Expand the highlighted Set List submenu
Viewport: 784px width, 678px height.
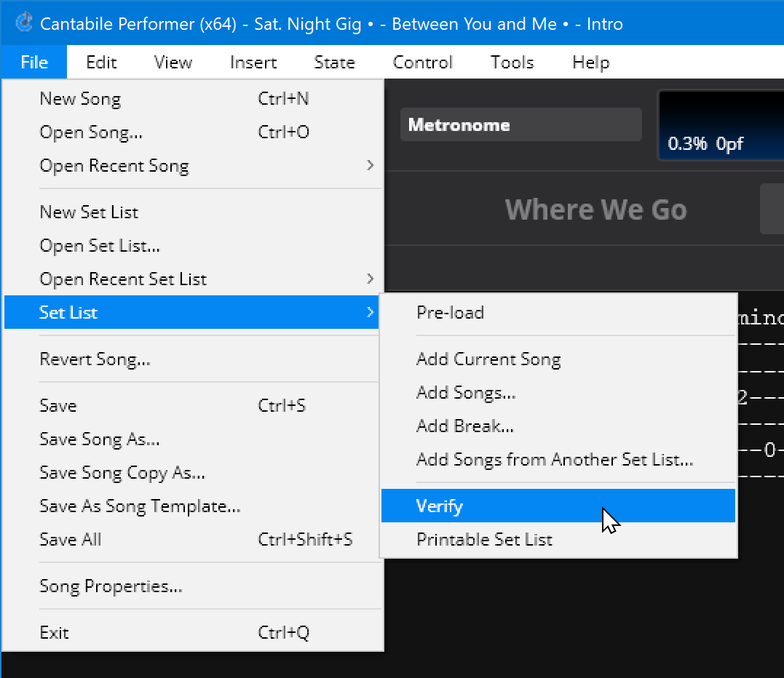191,312
